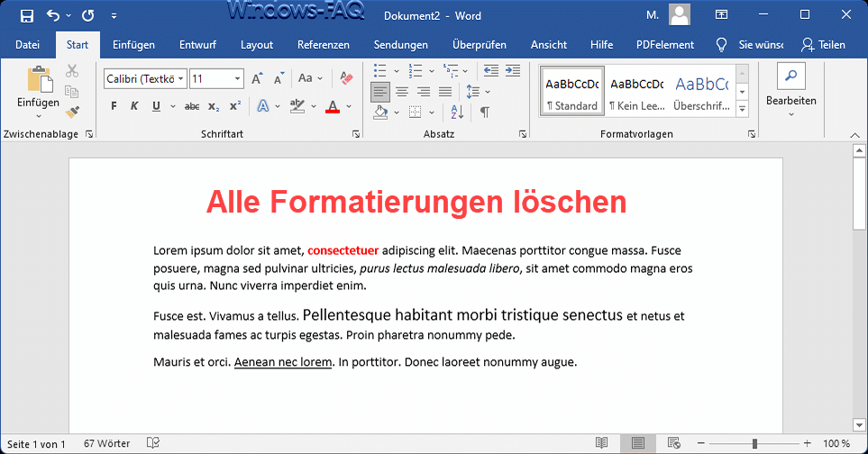Open the Absatz dialog launcher

[523, 134]
